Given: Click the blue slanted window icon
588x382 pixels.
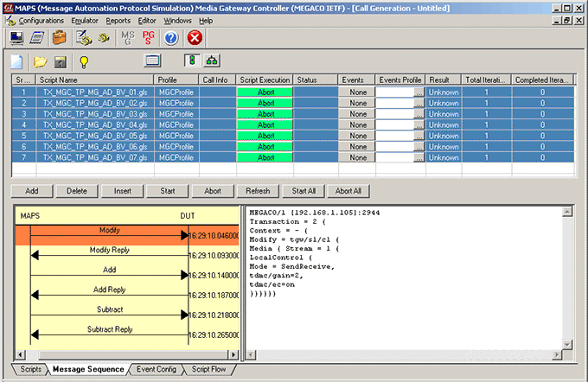Looking at the screenshot, I should tap(36, 38).
